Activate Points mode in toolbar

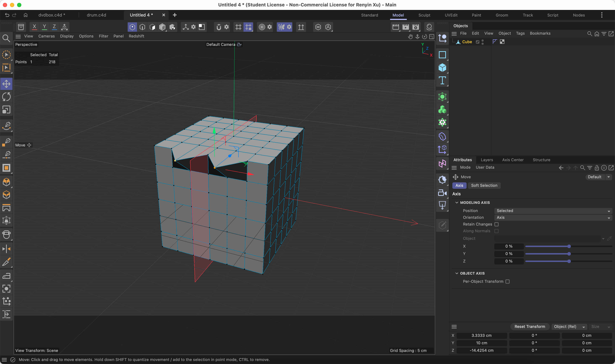click(x=132, y=27)
